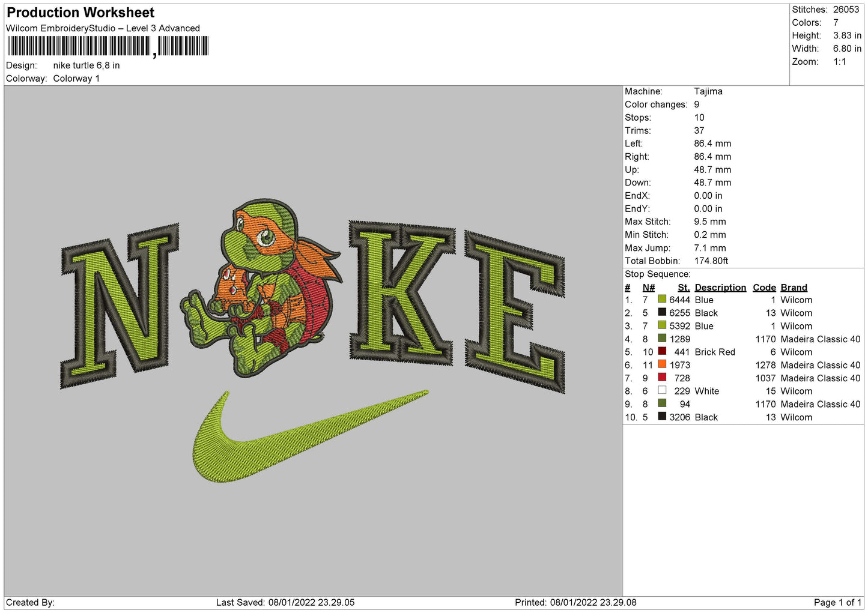Click code 1037 in row 7
Viewport: 868px width, 613px height.
click(x=766, y=378)
